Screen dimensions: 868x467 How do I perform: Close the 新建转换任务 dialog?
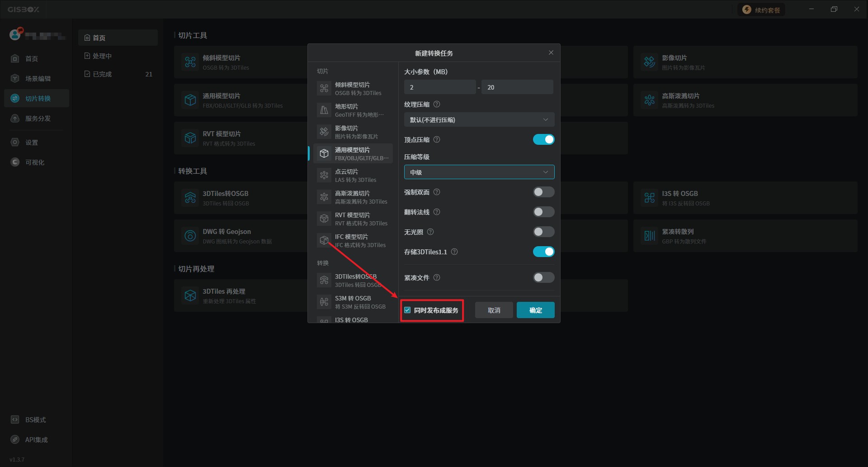pyautogui.click(x=551, y=53)
